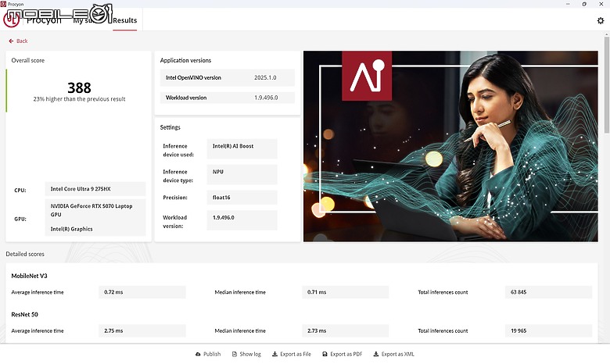Click the Back arrow link
The image size is (610, 364).
pos(18,41)
